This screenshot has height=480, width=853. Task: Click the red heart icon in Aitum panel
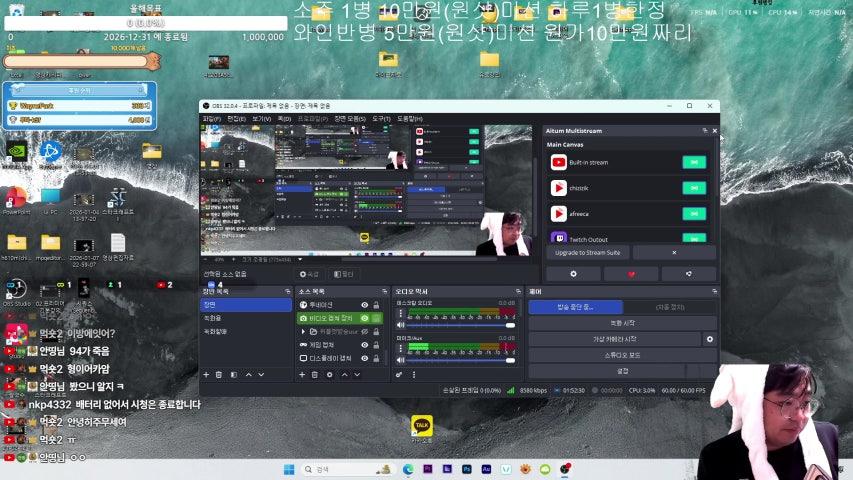coord(631,273)
